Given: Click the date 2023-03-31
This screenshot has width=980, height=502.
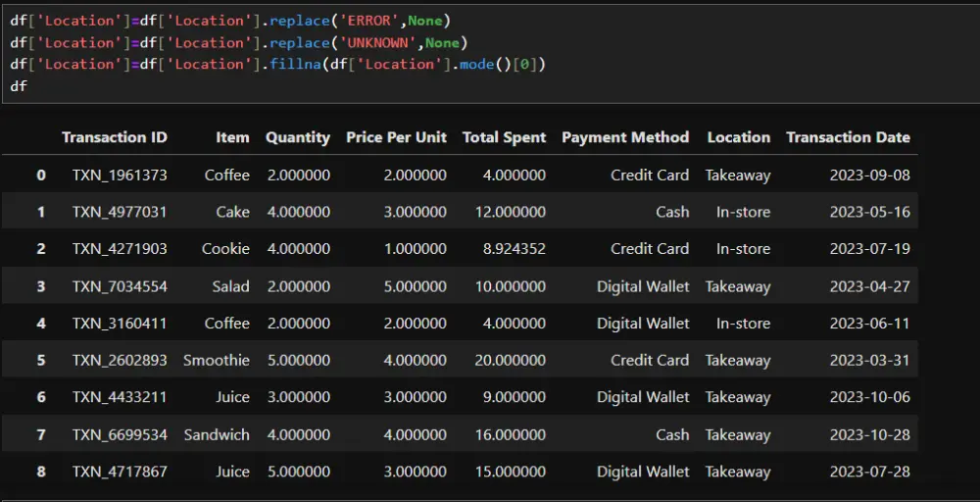Looking at the screenshot, I should (869, 360).
